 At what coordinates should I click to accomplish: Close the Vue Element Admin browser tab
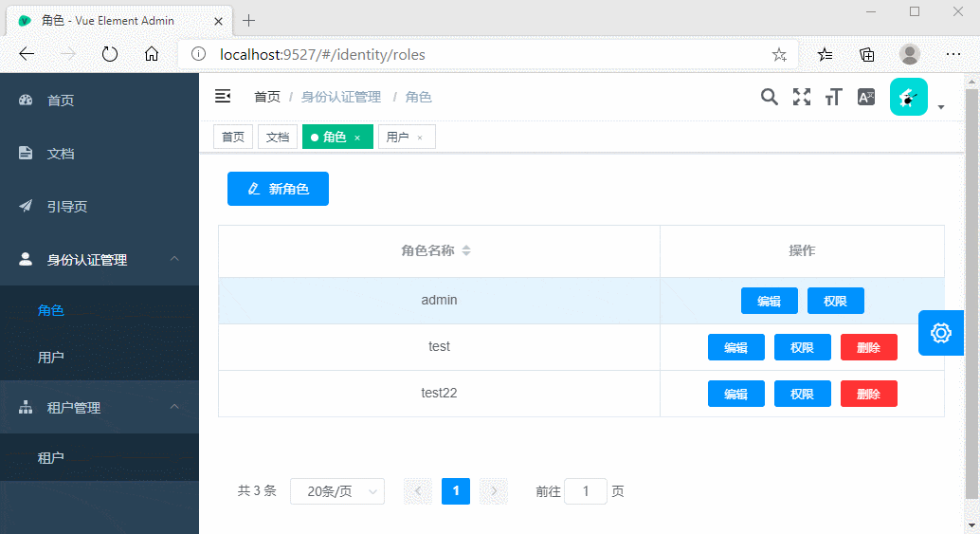click(x=218, y=21)
